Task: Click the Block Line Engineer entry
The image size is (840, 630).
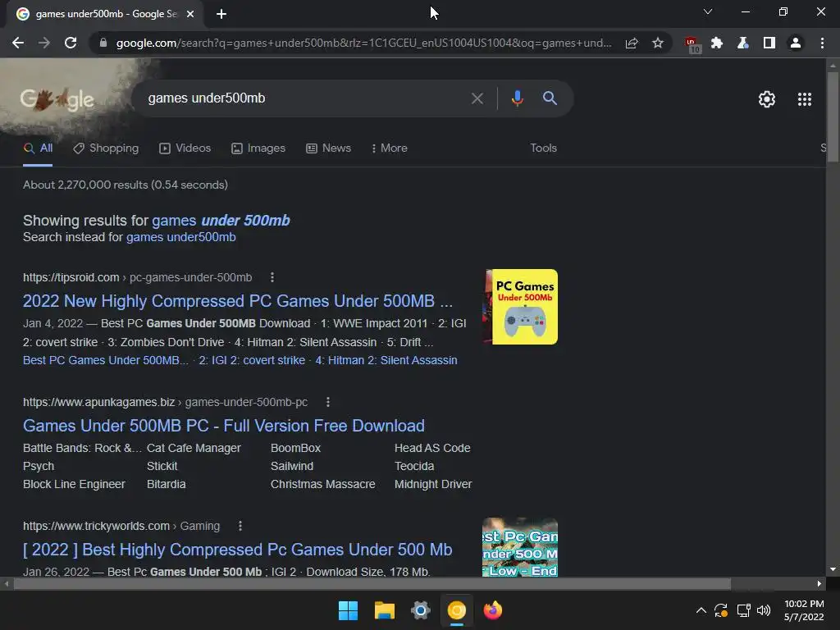Action: click(74, 484)
